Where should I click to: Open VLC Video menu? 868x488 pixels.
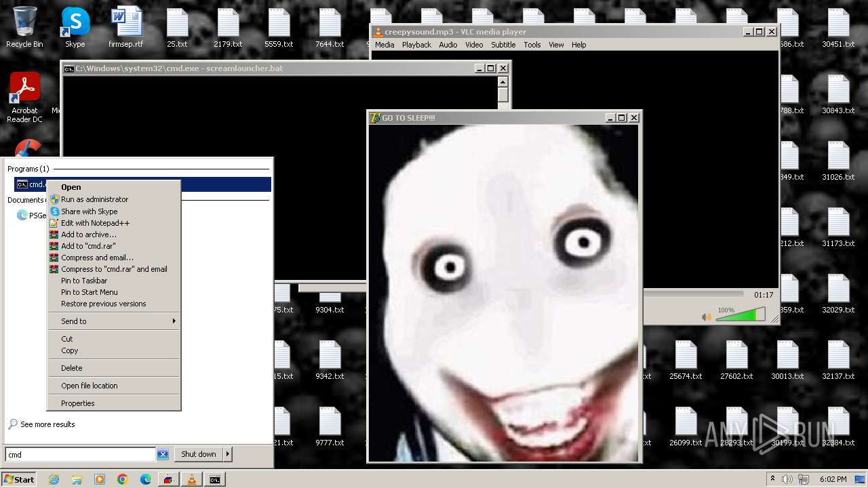click(x=474, y=45)
